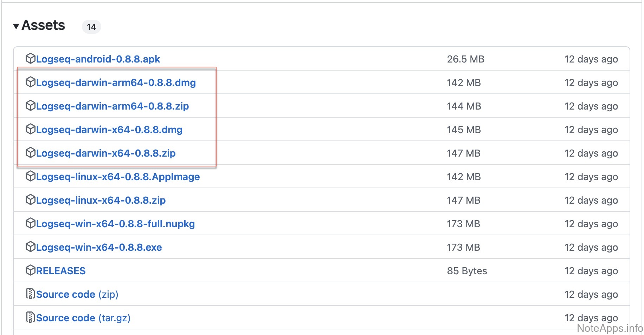Click package icon beside Logseq-darwin-x64-0.8.8.zip
This screenshot has height=335, width=644.
[31, 152]
